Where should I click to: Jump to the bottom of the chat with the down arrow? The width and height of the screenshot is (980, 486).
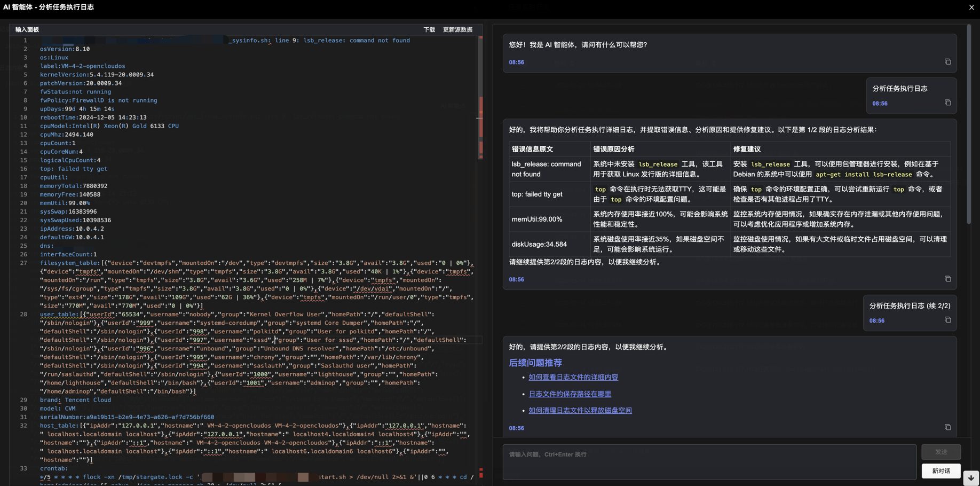[971, 478]
